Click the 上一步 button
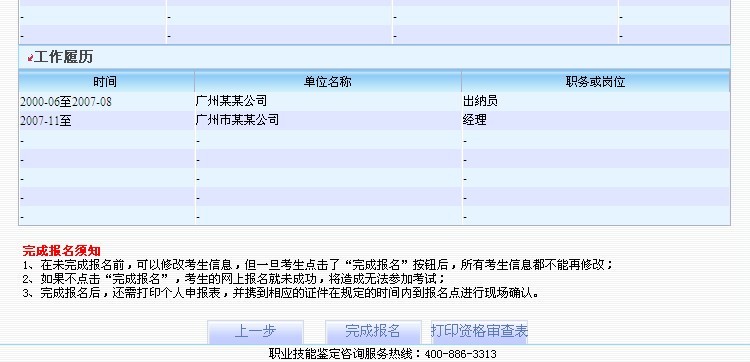This screenshot has height=362, width=750. point(255,331)
